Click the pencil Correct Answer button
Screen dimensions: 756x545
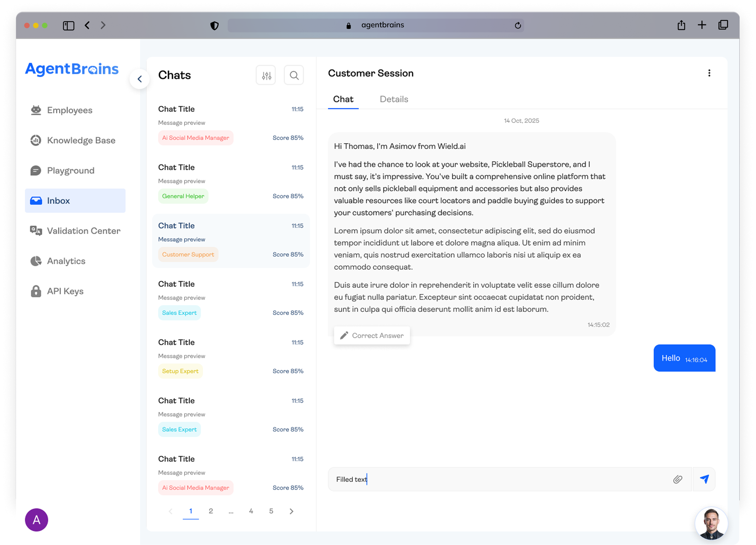coord(372,336)
